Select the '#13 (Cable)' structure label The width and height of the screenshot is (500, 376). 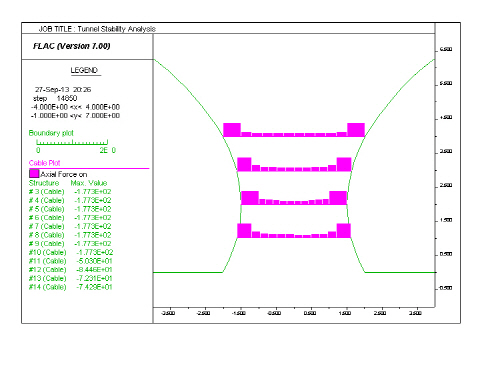coord(47,278)
